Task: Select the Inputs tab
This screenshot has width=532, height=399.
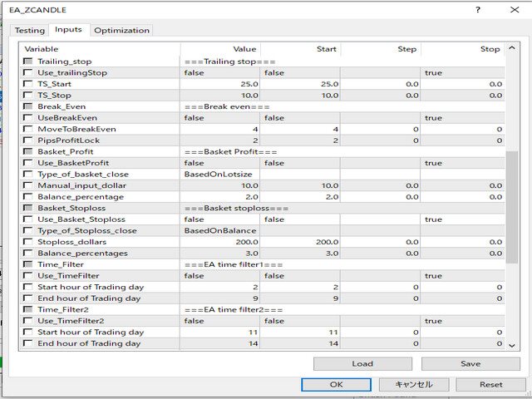Action: click(x=68, y=30)
